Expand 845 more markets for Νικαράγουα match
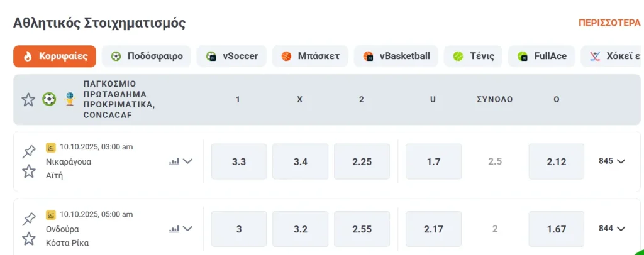The width and height of the screenshot is (644, 255). pos(612,161)
